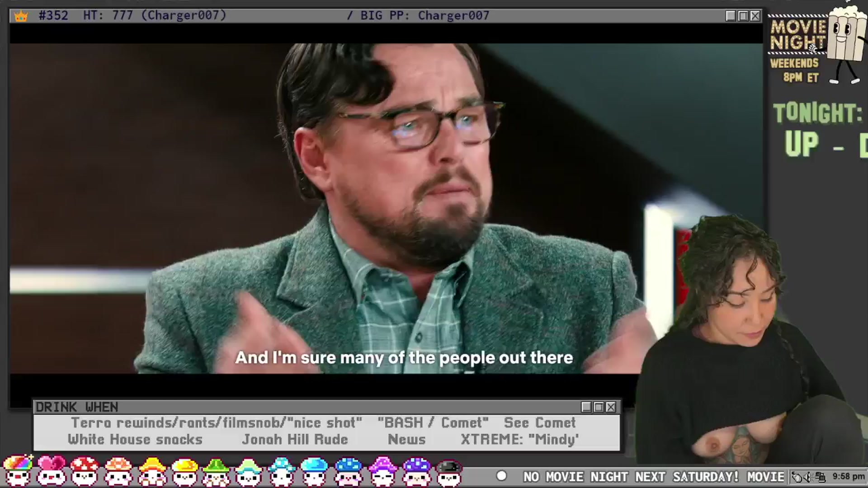Open the network computers tray icon
The width and height of the screenshot is (868, 488).
[821, 477]
